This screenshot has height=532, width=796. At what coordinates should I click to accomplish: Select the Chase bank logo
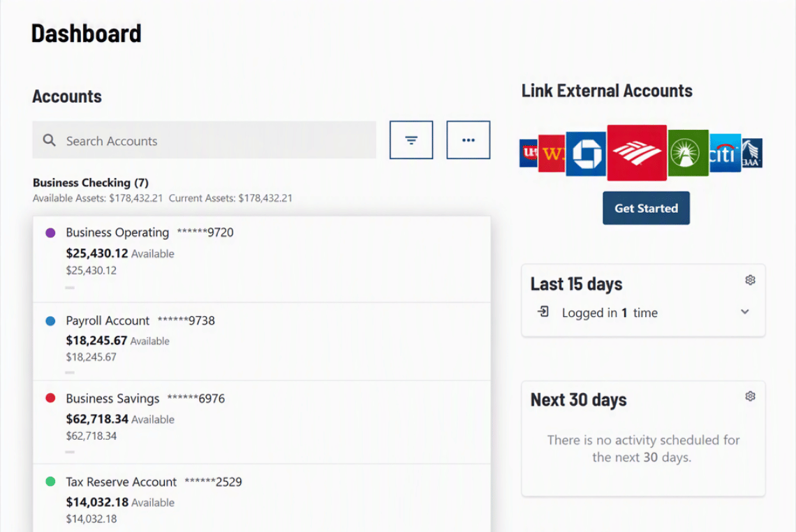[586, 154]
